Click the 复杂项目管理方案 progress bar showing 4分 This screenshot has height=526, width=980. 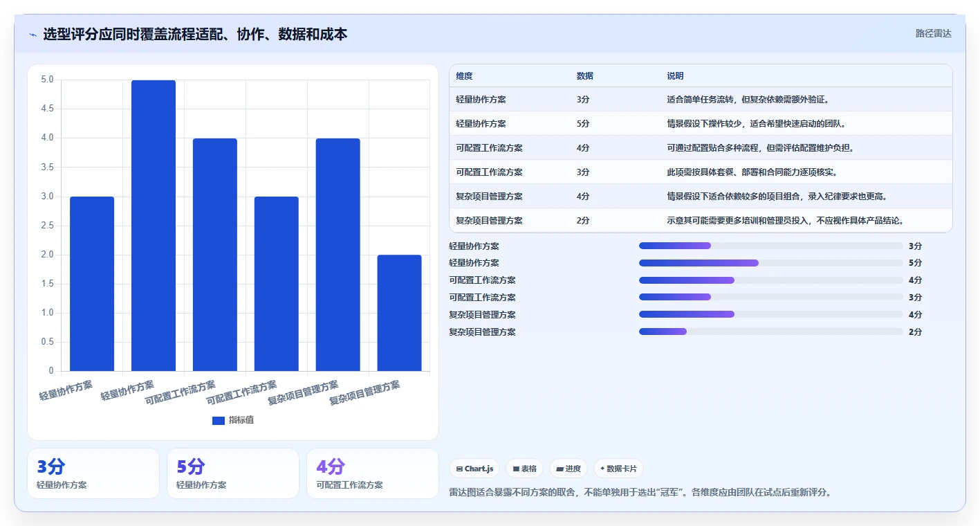click(770, 314)
